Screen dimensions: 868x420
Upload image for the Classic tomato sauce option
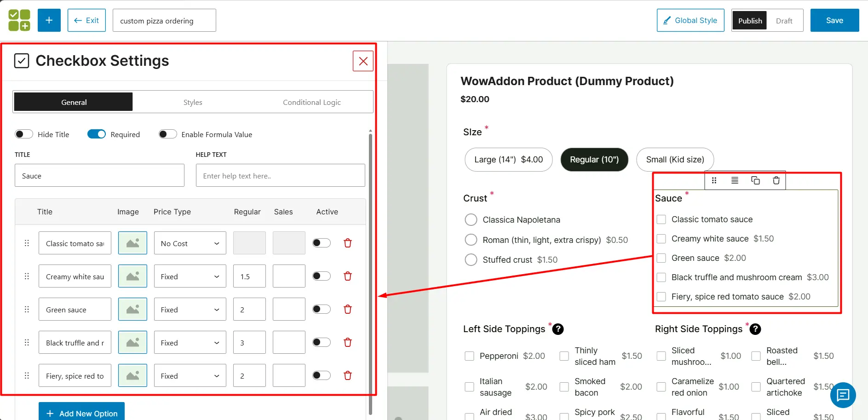tap(132, 242)
